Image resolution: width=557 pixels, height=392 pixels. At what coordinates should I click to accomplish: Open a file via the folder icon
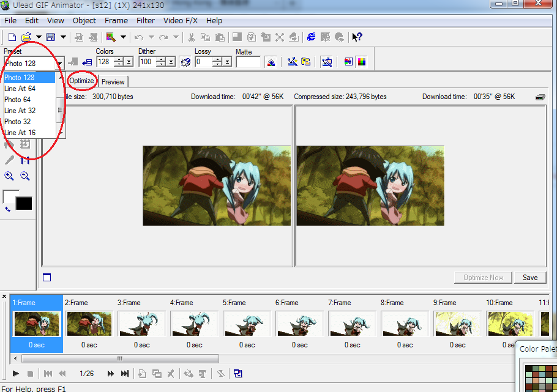tap(26, 37)
